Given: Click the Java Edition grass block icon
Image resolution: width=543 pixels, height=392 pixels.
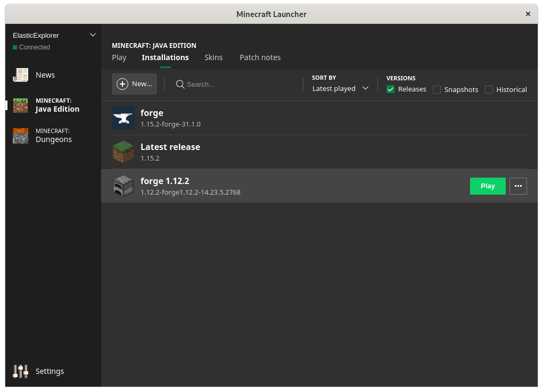Looking at the screenshot, I should [20, 105].
